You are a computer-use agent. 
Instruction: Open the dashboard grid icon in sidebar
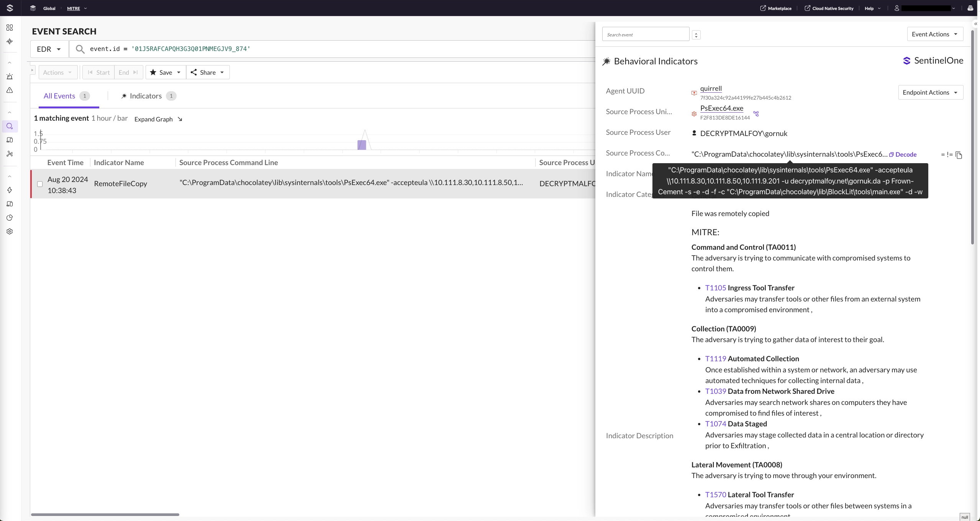[x=10, y=28]
